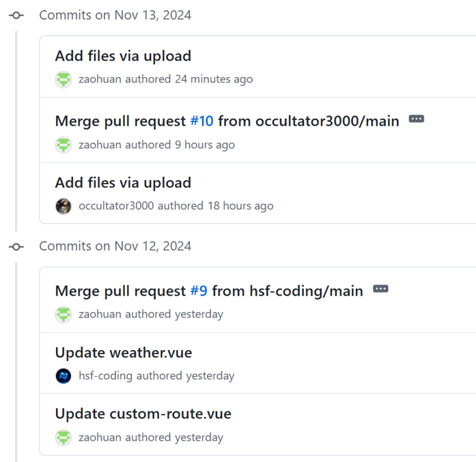Click zaohuan's avatar on the pull request #10 merge

point(64,145)
